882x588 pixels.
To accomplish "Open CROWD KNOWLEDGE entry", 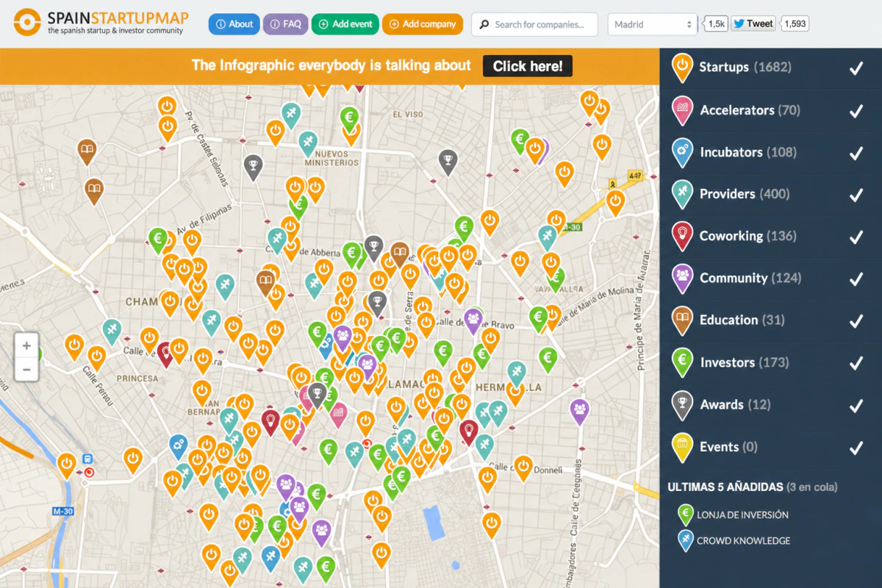I will [x=744, y=541].
